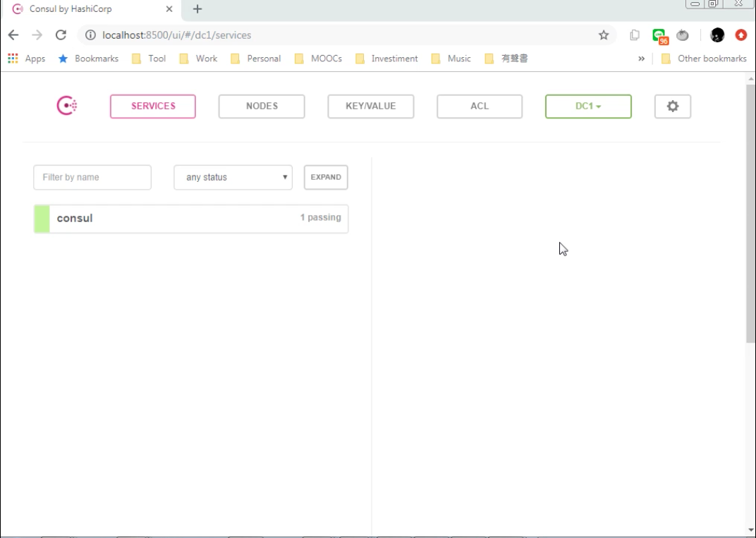
Task: View site information icon in address bar
Action: point(90,35)
